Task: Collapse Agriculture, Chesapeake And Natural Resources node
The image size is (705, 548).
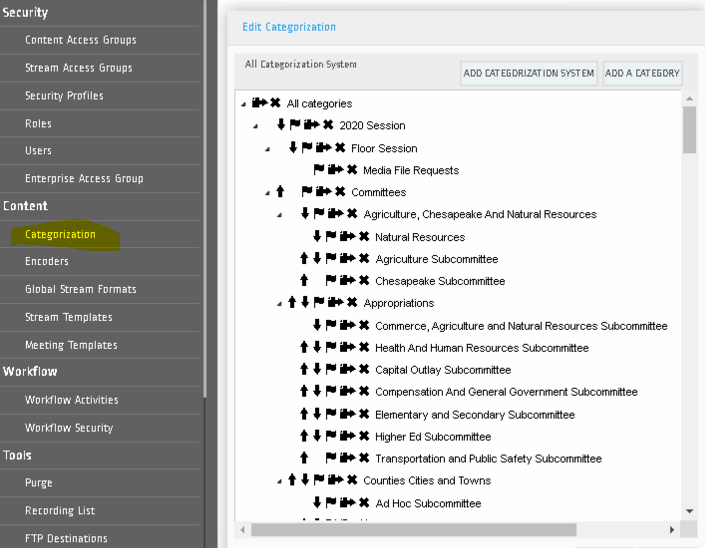Action: tap(279, 215)
